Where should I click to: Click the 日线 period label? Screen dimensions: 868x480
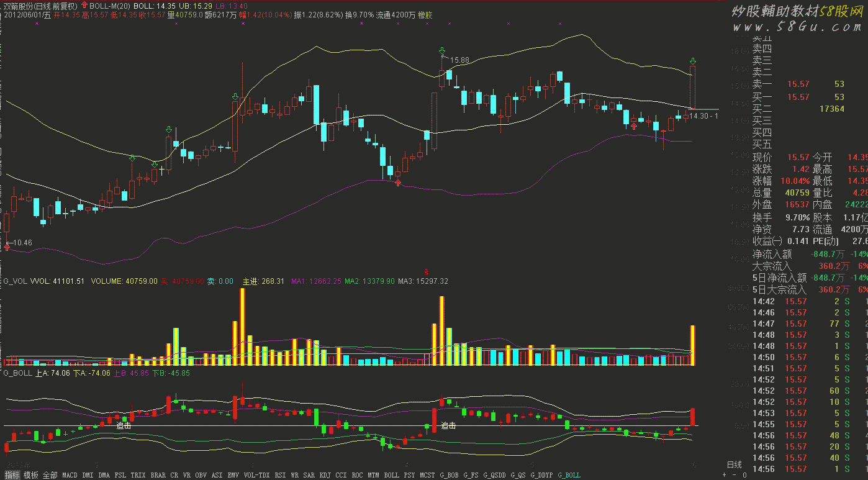point(734,464)
